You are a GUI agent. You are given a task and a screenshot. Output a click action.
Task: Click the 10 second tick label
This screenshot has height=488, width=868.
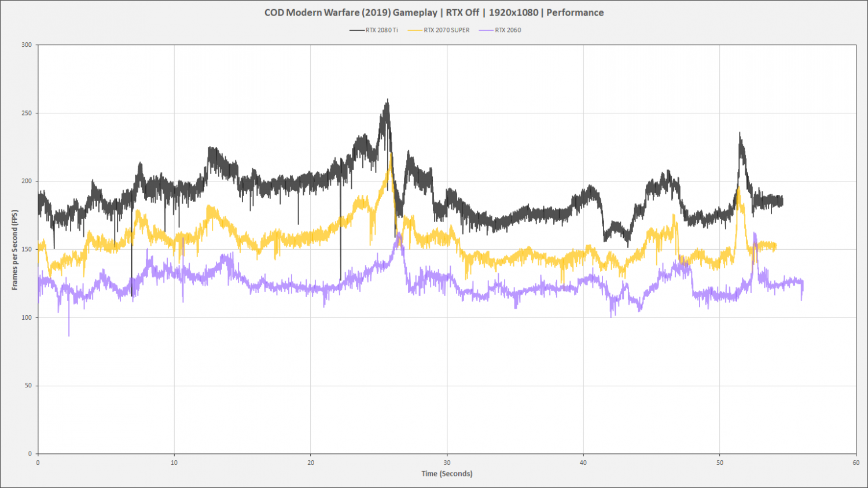click(174, 463)
